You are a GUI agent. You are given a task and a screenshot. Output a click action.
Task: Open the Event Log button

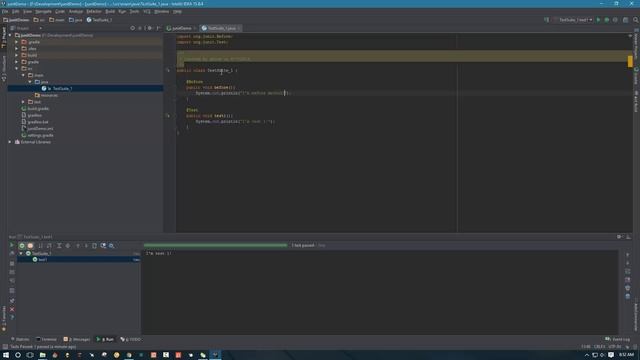pyautogui.click(x=618, y=339)
